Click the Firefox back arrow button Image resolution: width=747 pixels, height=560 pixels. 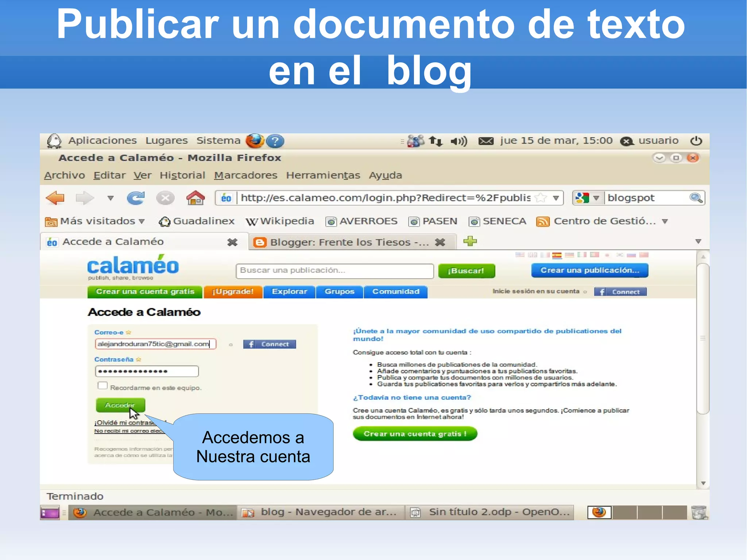click(55, 198)
